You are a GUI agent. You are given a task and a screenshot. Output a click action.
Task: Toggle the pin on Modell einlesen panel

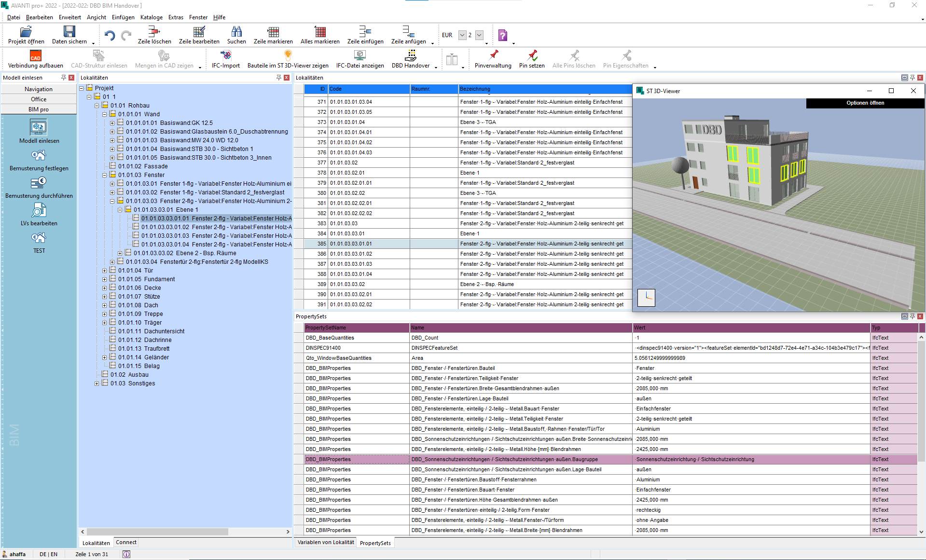63,78
